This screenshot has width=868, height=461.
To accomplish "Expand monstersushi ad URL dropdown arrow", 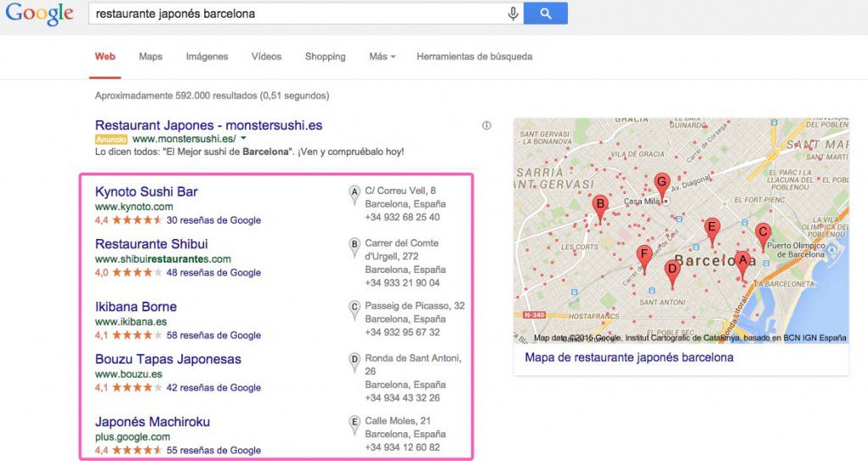I will point(243,138).
